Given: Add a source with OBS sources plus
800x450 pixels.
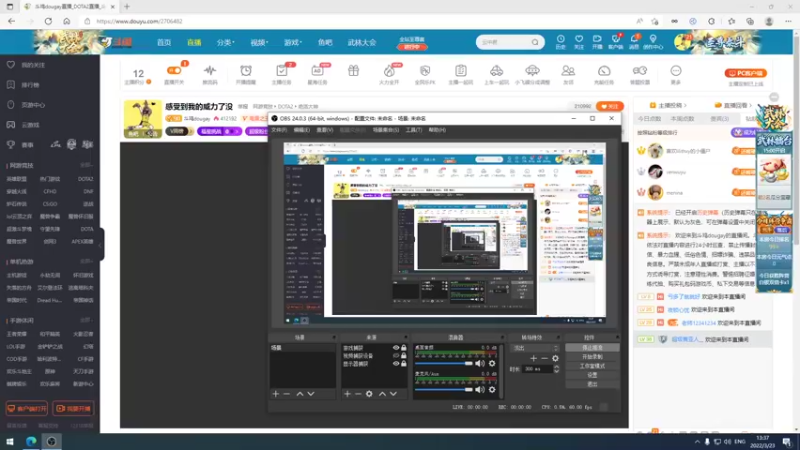Looking at the screenshot, I should pyautogui.click(x=347, y=394).
